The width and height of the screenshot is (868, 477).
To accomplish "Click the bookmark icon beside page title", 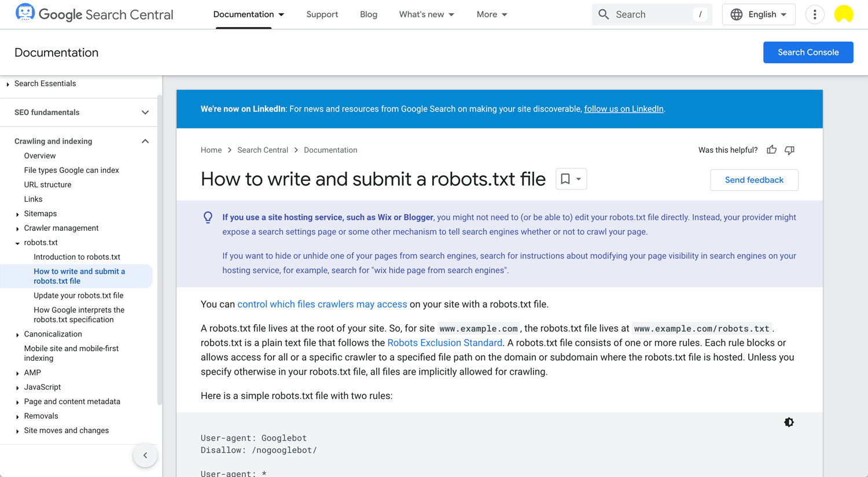I will (x=565, y=179).
